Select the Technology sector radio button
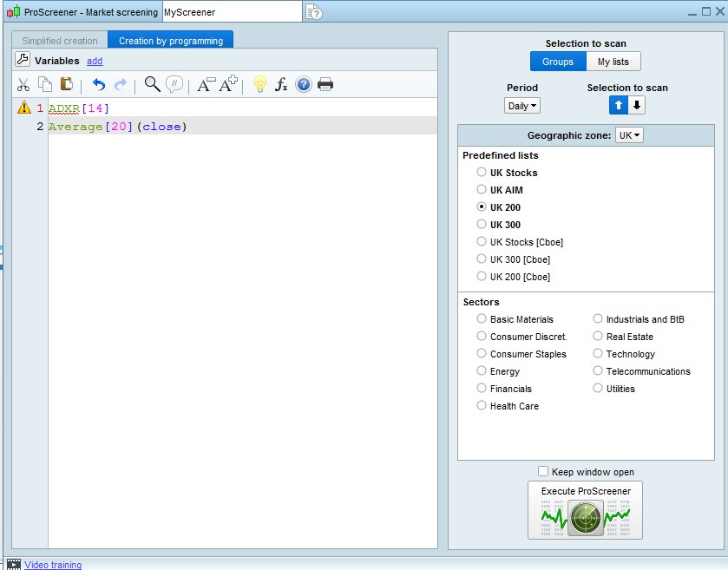The width and height of the screenshot is (728, 570). tap(598, 354)
